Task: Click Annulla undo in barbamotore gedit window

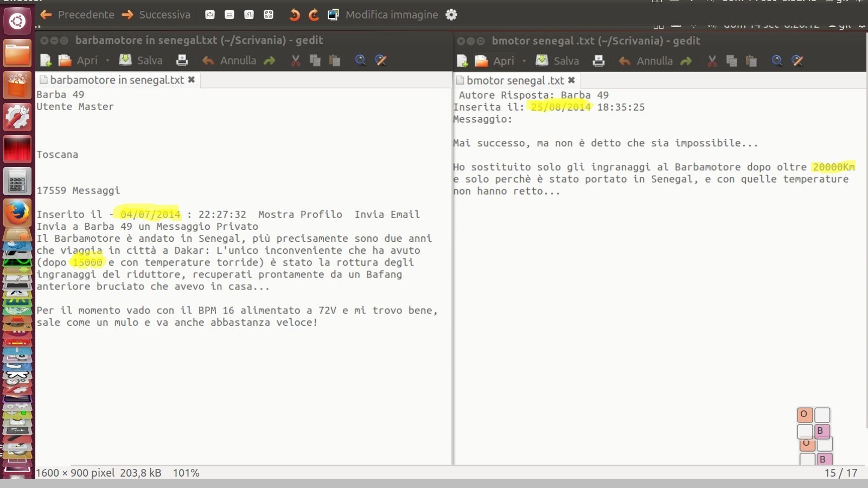Action: pos(229,60)
